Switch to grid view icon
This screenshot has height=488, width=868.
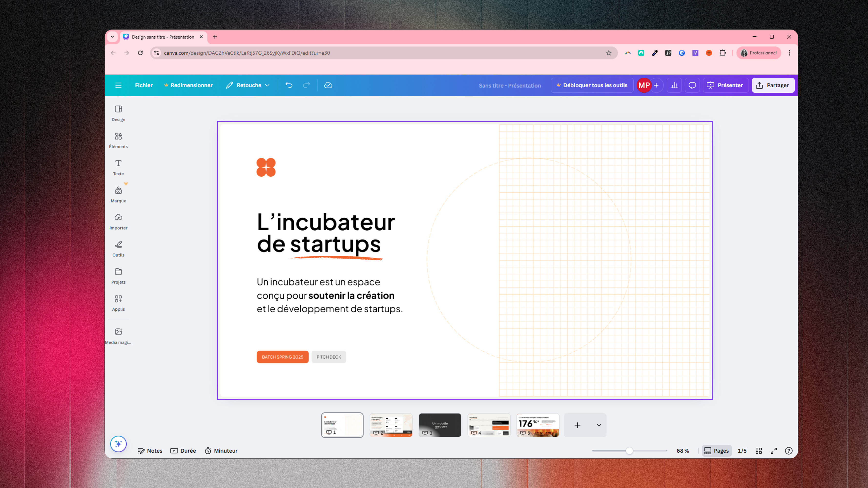pyautogui.click(x=758, y=451)
